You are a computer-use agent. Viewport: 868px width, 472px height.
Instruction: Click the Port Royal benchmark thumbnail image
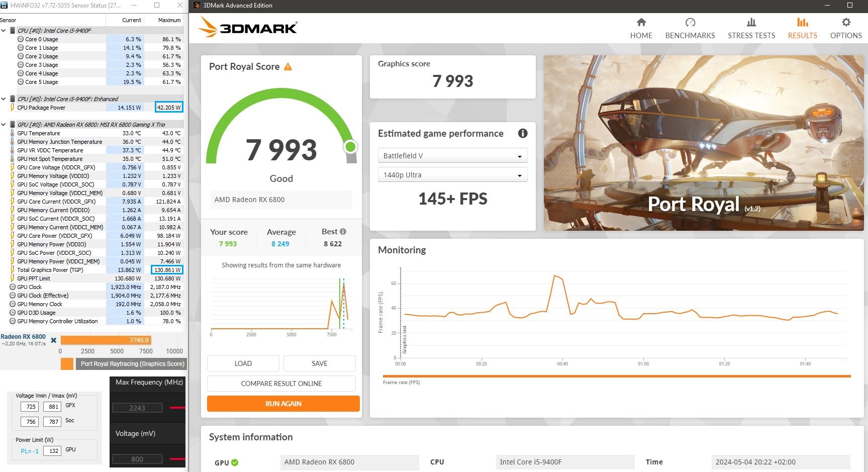(x=704, y=143)
